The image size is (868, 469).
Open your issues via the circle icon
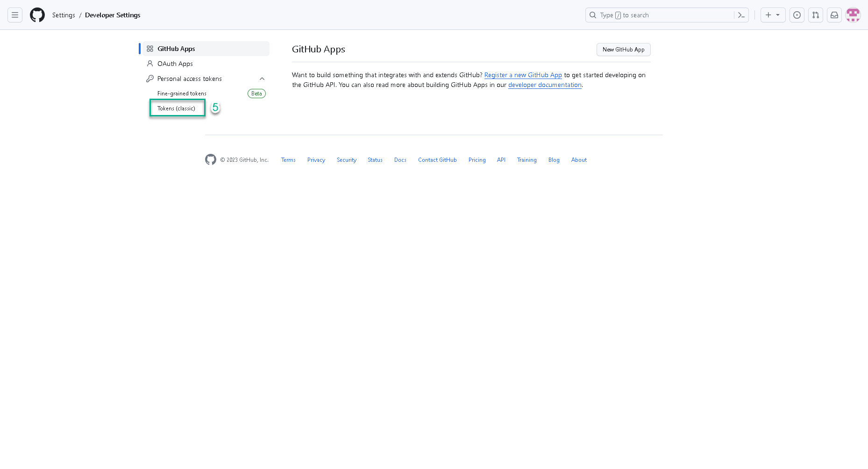point(797,15)
